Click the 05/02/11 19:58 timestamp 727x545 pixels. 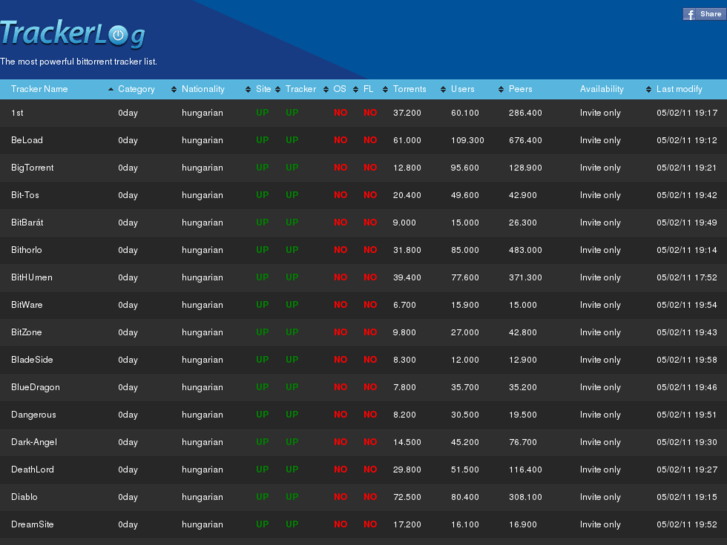(x=687, y=359)
